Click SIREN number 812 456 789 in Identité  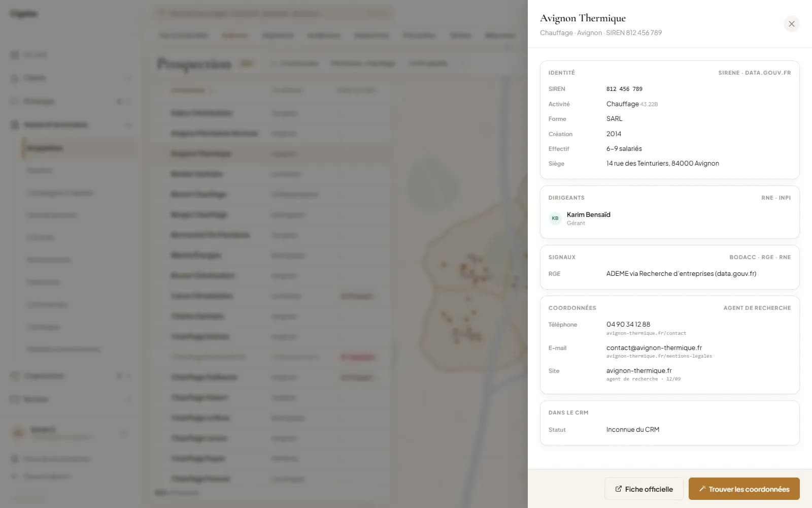[x=624, y=89]
